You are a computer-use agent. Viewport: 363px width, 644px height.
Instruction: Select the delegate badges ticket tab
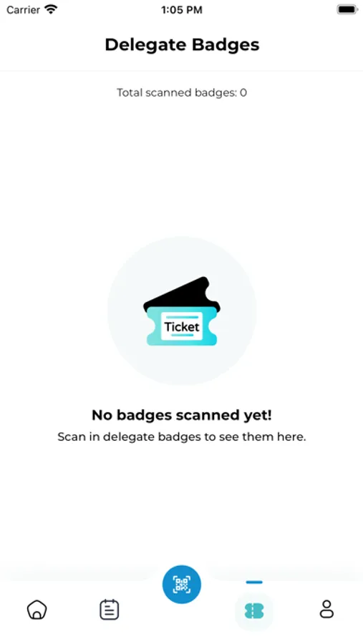pyautogui.click(x=254, y=611)
